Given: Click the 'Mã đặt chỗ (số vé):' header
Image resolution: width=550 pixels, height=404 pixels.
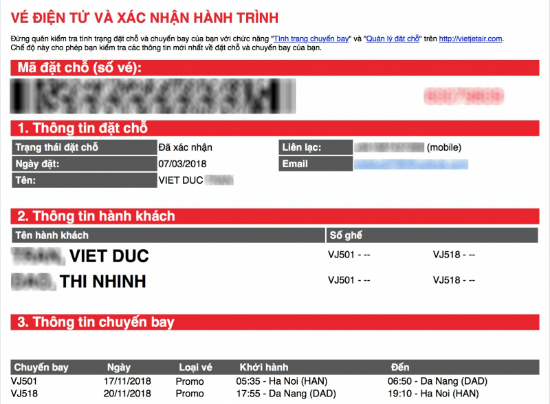Looking at the screenshot, I should 275,68.
